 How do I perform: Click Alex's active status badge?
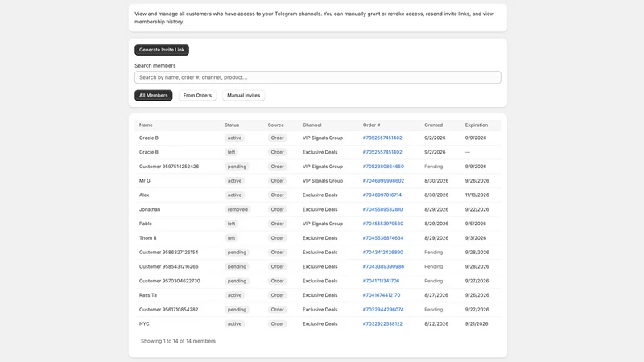pyautogui.click(x=234, y=195)
